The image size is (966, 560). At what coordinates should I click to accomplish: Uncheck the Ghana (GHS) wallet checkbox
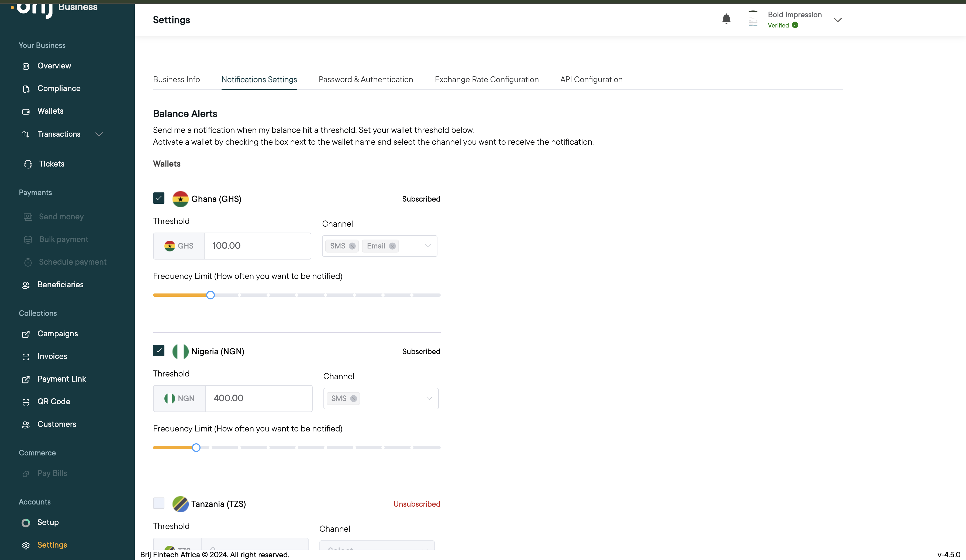[x=159, y=198]
